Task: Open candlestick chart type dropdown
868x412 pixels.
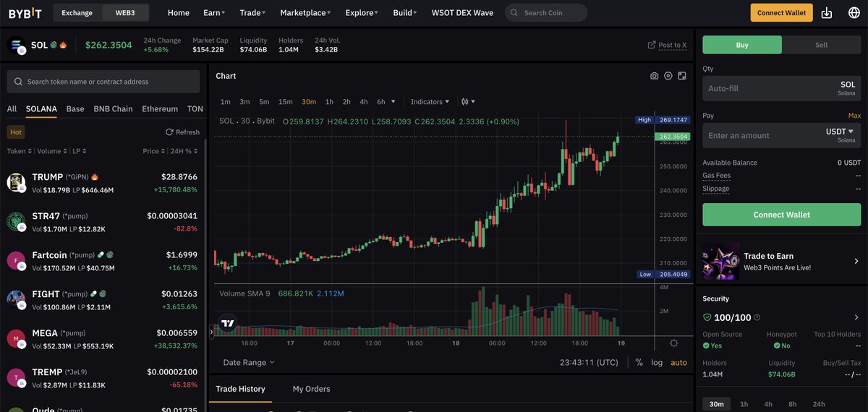Action: pyautogui.click(x=469, y=102)
